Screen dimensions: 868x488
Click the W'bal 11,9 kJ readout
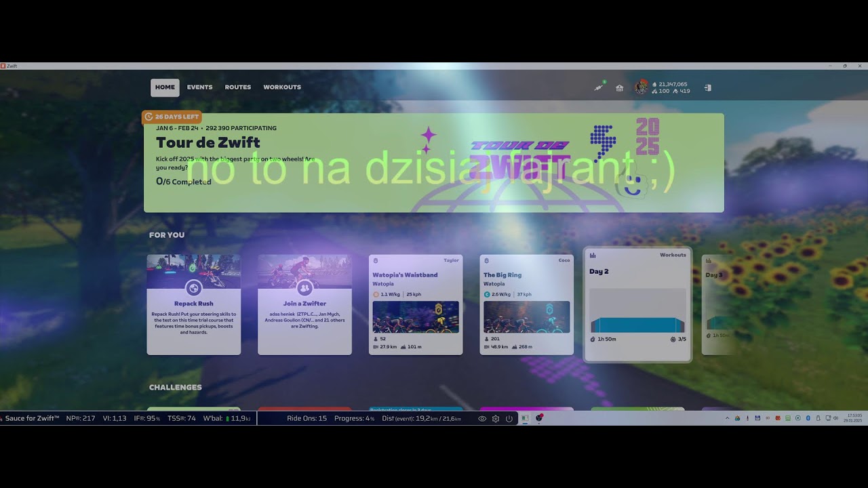(x=227, y=419)
